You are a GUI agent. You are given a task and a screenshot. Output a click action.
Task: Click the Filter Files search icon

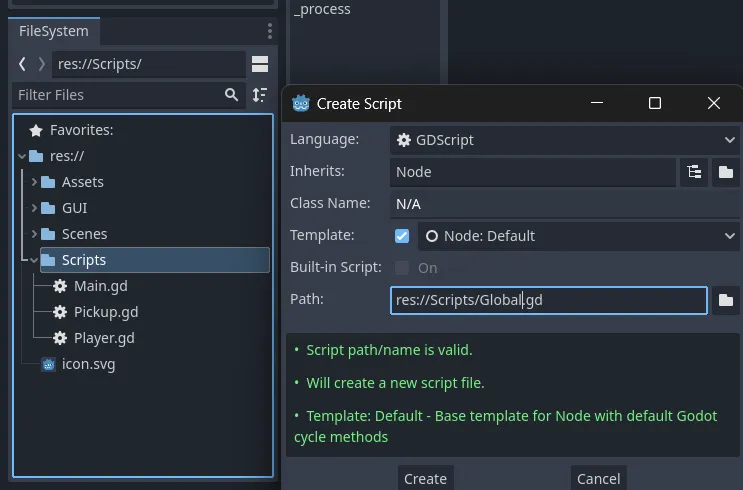click(x=231, y=95)
